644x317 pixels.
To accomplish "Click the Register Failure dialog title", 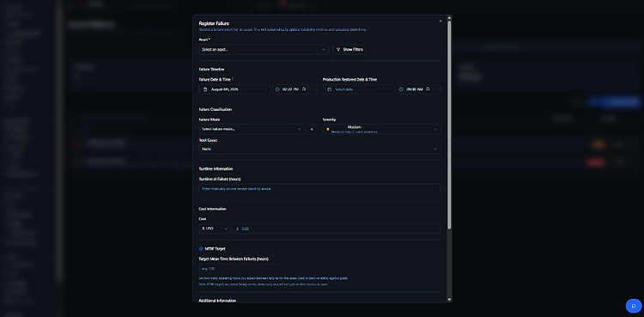I will 214,23.
